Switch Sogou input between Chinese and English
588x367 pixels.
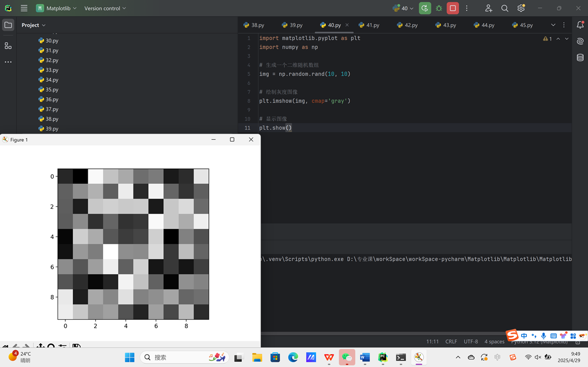click(x=524, y=336)
